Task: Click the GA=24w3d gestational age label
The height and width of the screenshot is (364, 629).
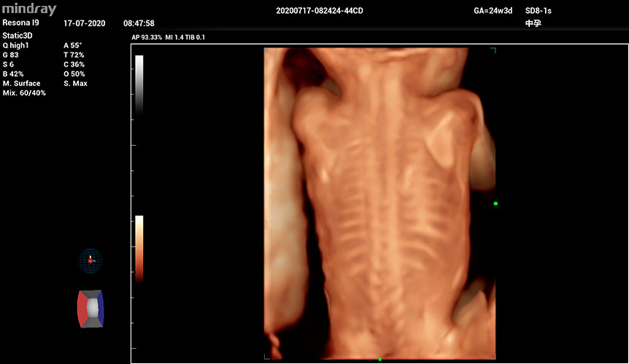Action: tap(493, 12)
